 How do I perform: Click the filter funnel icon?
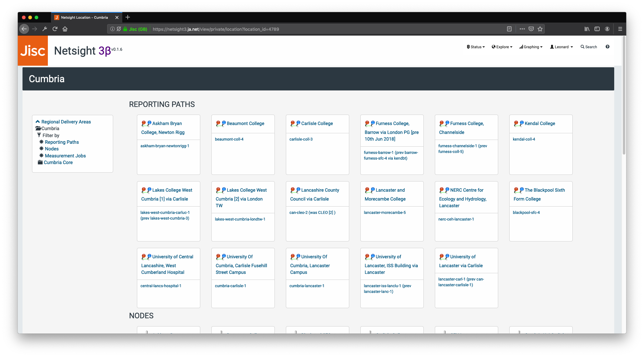click(x=39, y=135)
